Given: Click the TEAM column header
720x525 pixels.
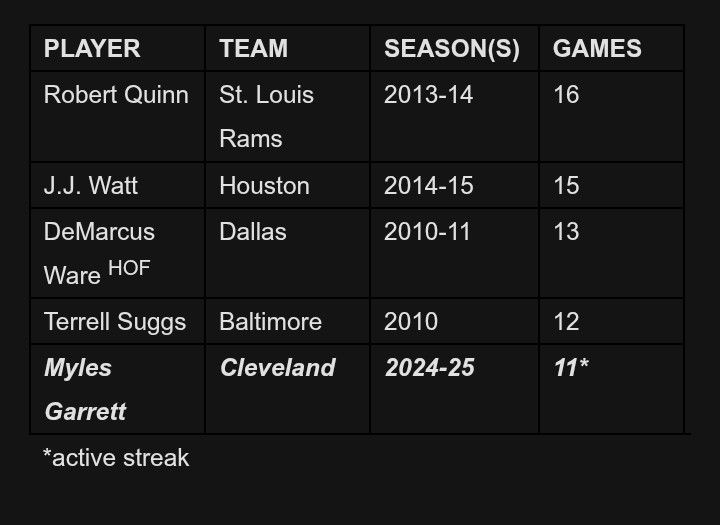Looking at the screenshot, I should point(287,48).
